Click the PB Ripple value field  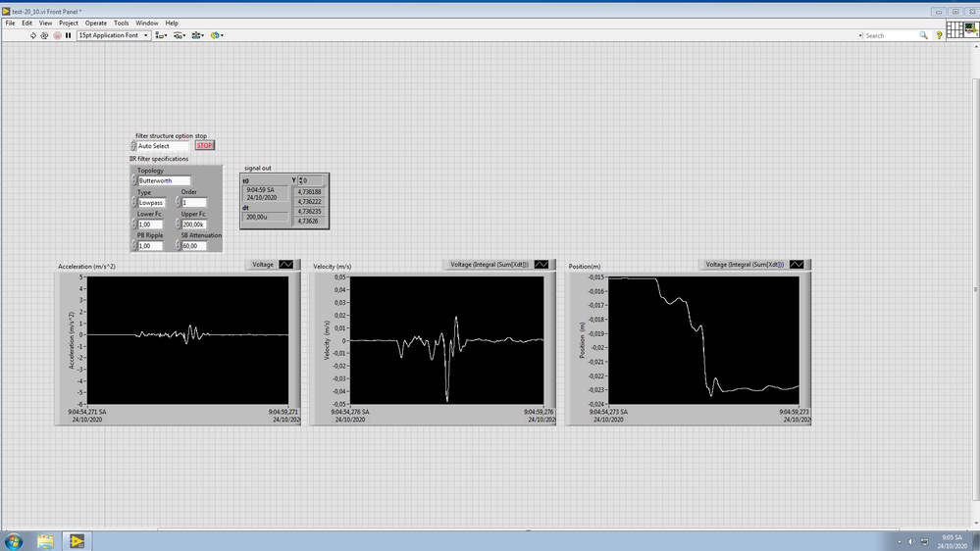coord(150,246)
